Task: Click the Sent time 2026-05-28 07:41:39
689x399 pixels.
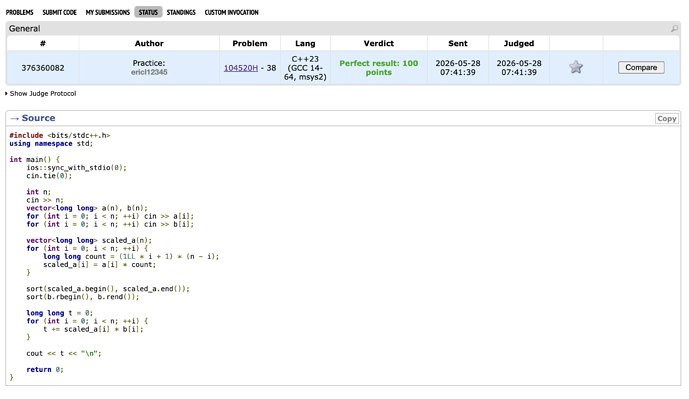Action: [x=457, y=68]
